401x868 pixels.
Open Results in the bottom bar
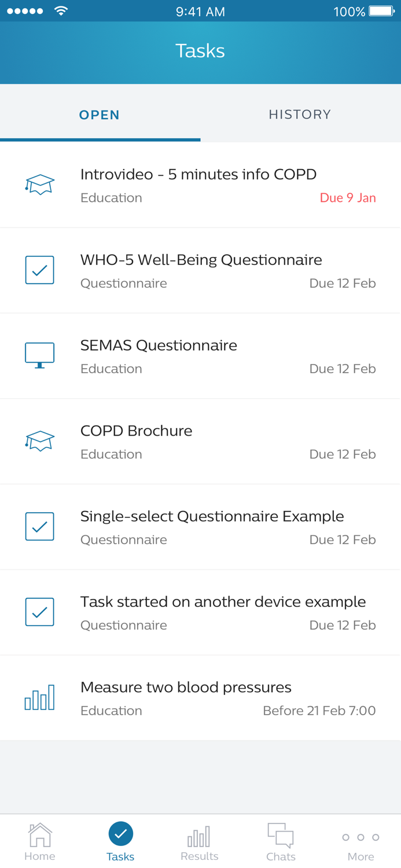click(199, 837)
